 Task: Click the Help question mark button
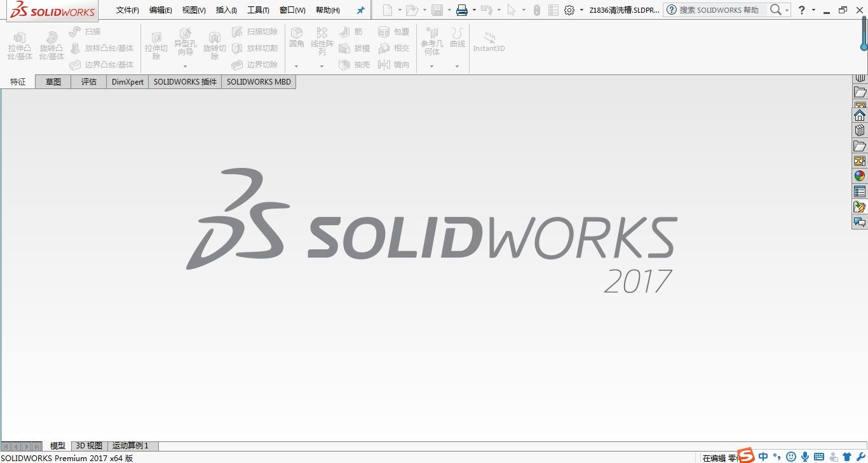[x=802, y=10]
